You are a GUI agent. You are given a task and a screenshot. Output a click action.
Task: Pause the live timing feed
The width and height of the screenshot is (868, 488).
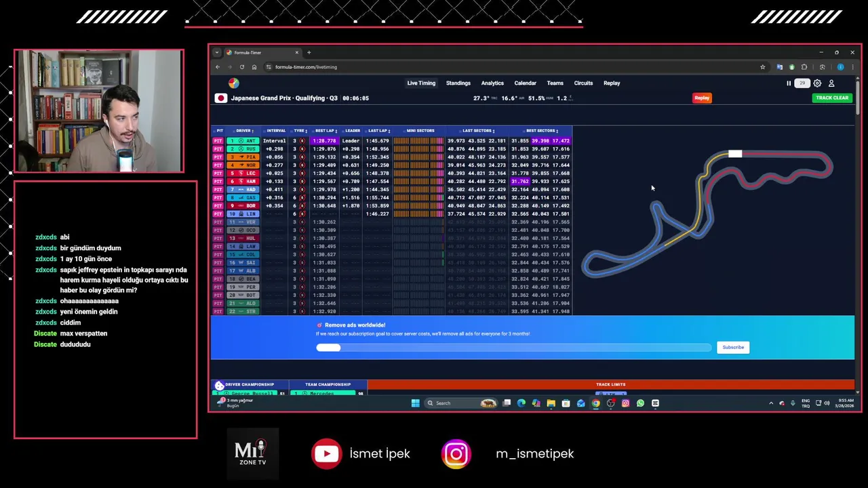[789, 83]
